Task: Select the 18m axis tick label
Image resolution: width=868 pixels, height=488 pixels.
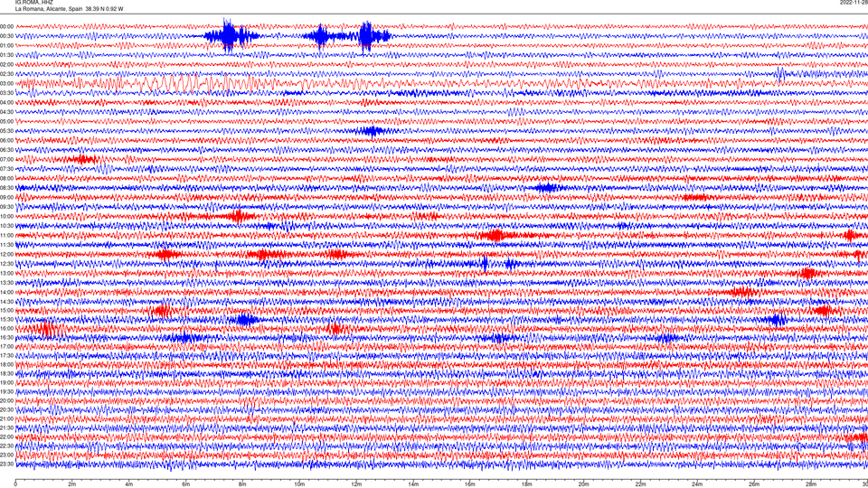Action: (527, 484)
